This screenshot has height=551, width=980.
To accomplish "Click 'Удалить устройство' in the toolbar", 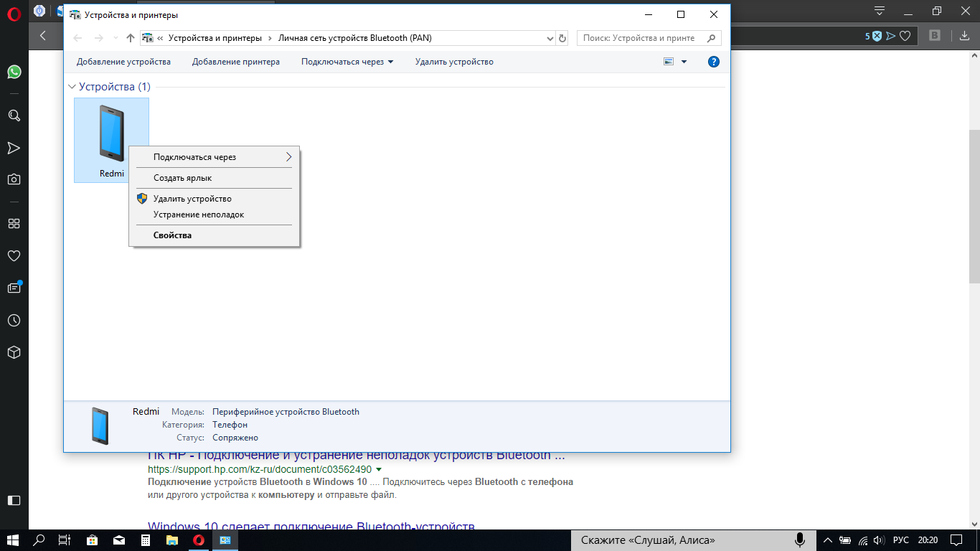I will [454, 62].
